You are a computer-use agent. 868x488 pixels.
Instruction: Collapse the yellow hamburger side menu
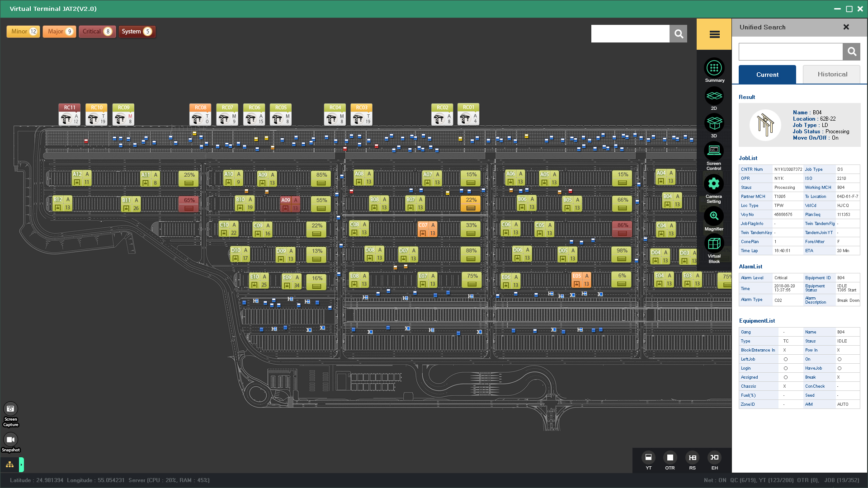[714, 34]
